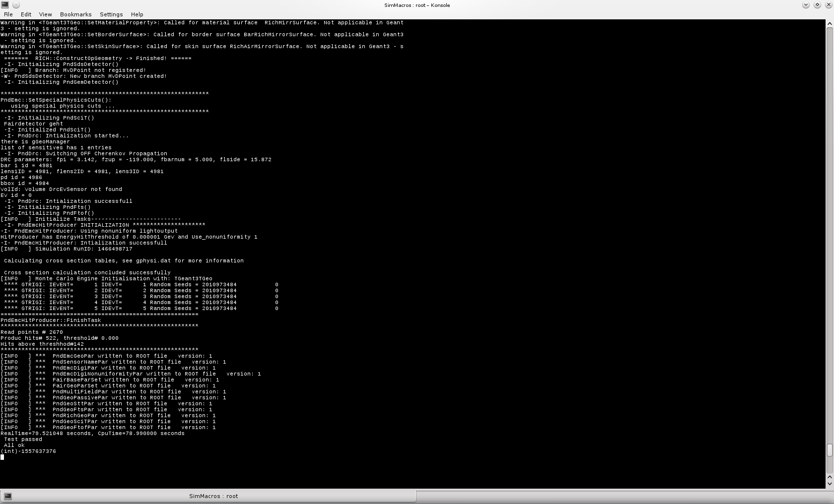Expand the Help menu

click(x=137, y=14)
